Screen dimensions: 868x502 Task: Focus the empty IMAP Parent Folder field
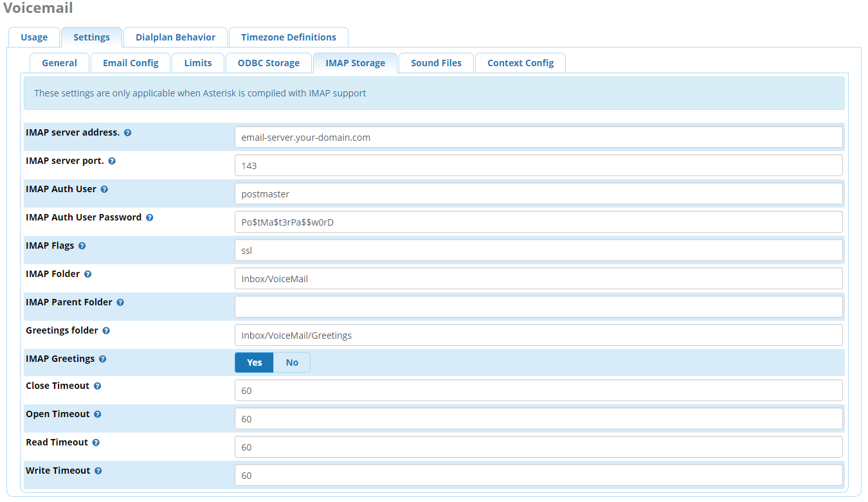point(538,307)
